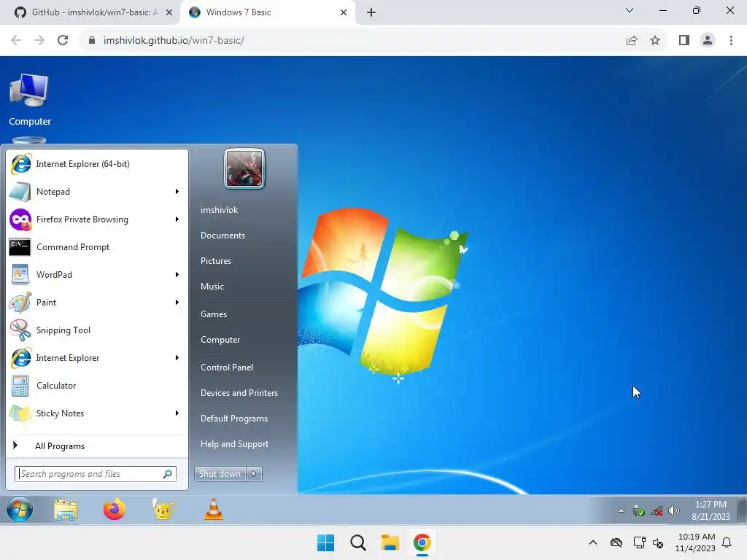The width and height of the screenshot is (747, 560).
Task: Click the Win7 network tray icon
Action: pos(657,511)
